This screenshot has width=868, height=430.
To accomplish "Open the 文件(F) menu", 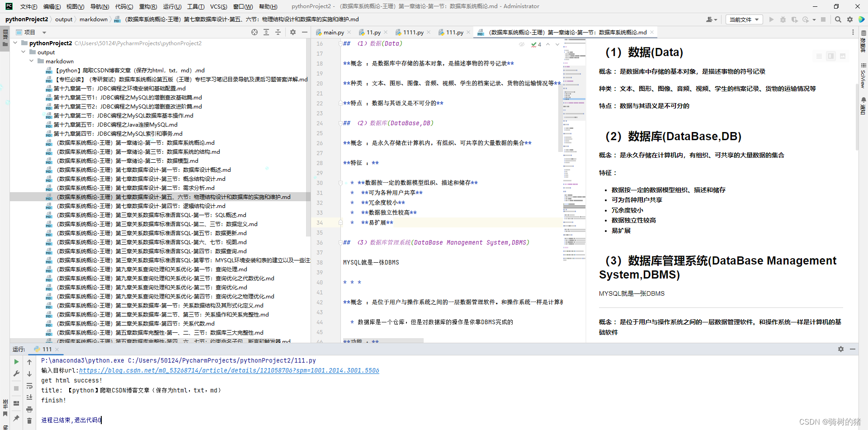I will click(x=28, y=6).
